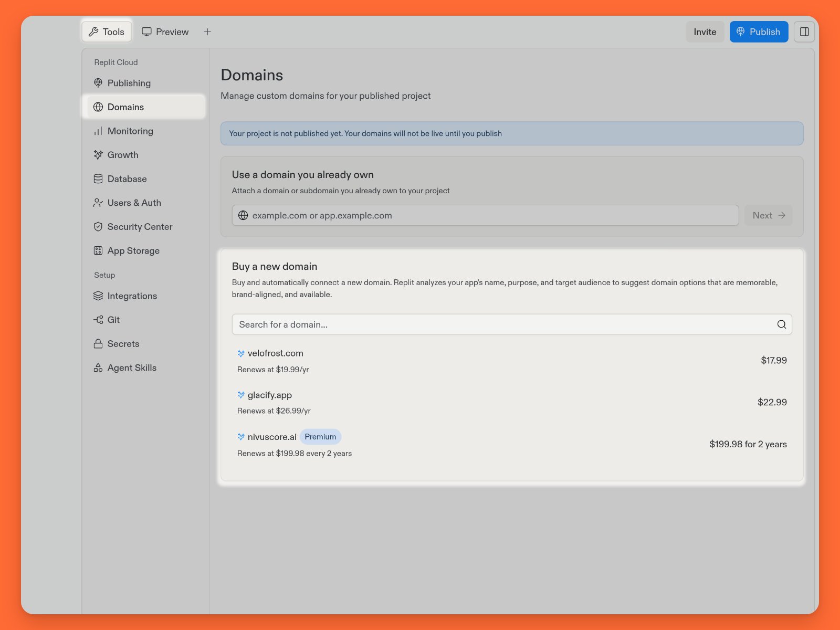Click the Growth sparkle icon
840x630 pixels.
(98, 155)
